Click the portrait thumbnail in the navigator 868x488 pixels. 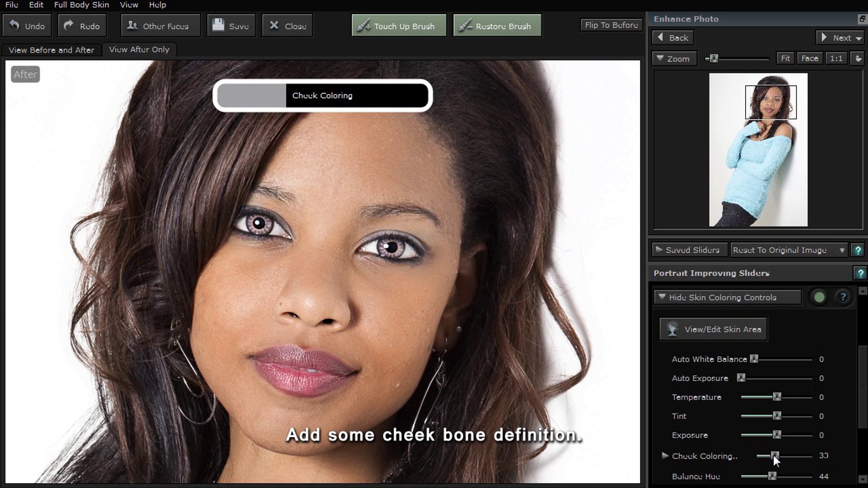tap(758, 150)
